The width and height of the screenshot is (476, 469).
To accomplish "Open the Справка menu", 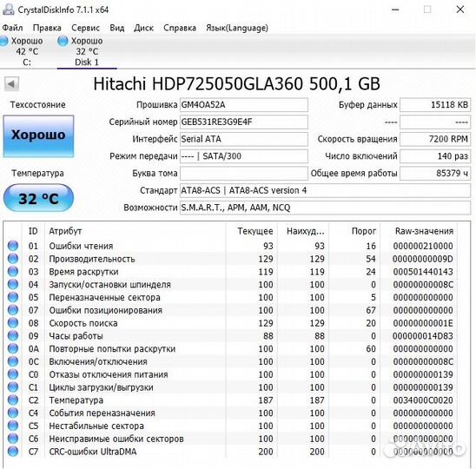I will [x=180, y=28].
